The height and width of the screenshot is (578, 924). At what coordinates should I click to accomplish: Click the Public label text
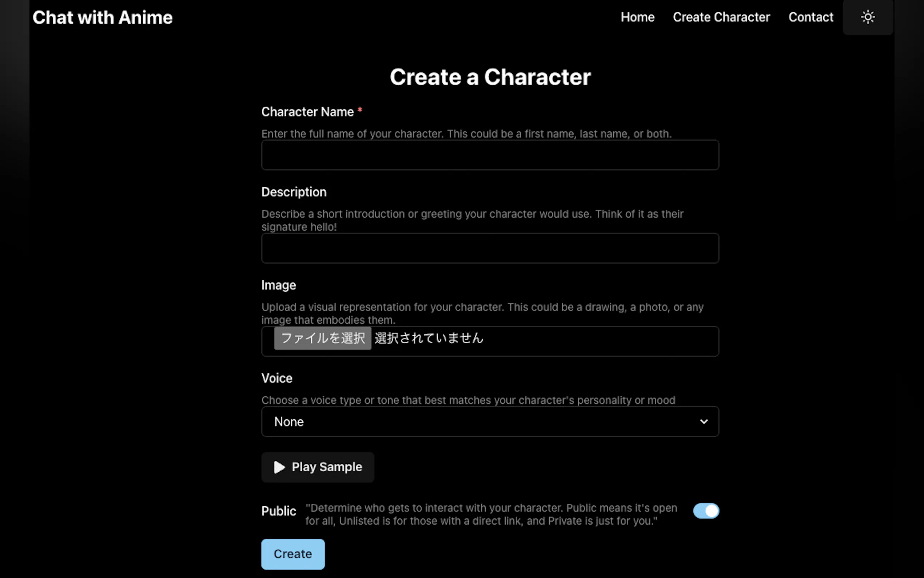[278, 511]
